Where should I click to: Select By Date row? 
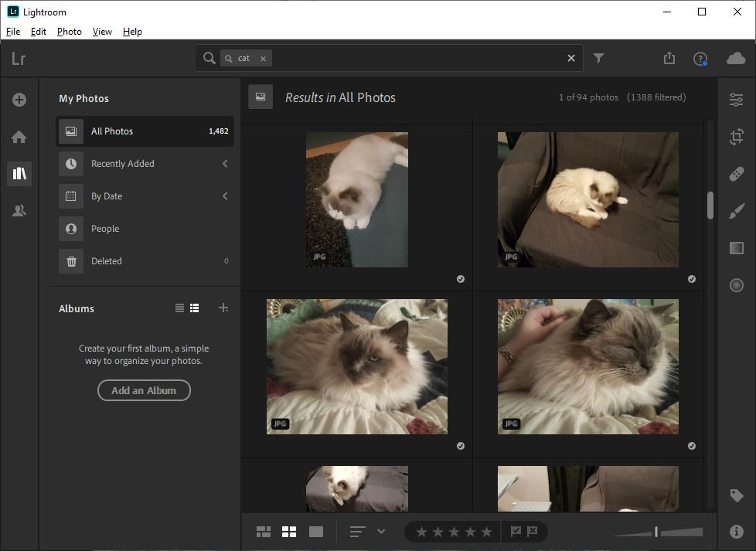145,196
